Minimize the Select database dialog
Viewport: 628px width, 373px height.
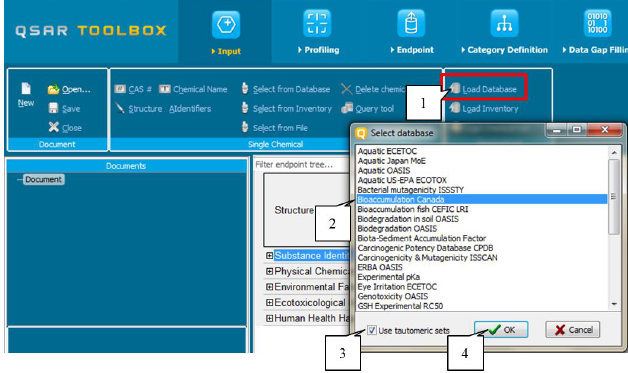click(557, 130)
